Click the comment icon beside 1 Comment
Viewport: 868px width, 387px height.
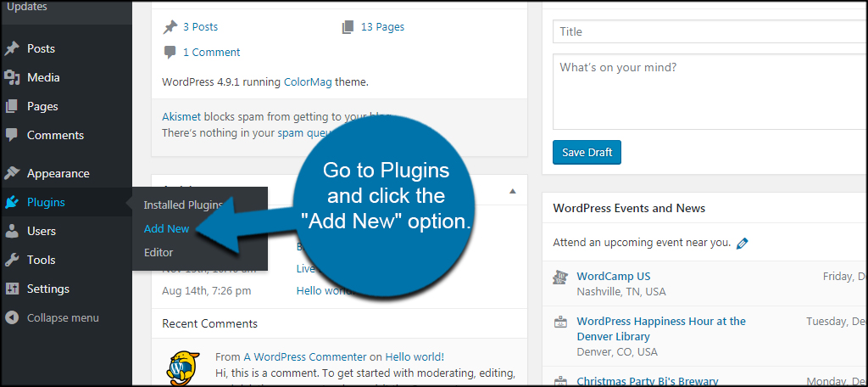[170, 53]
